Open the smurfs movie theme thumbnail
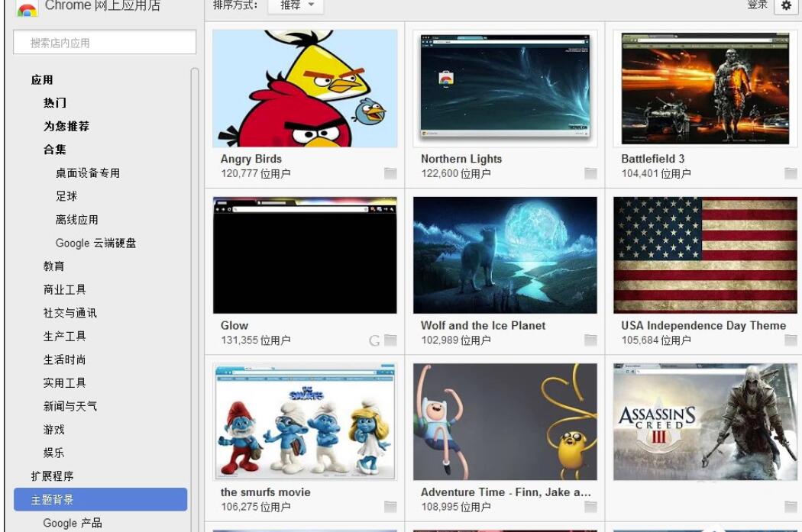The height and width of the screenshot is (532, 802). click(305, 421)
